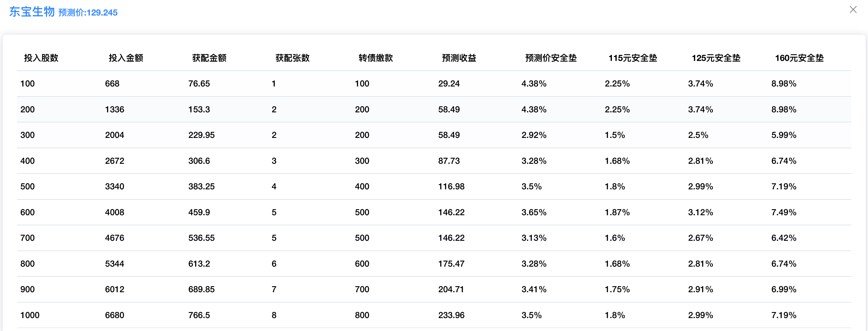The width and height of the screenshot is (868, 331).
Task: Click the 投入股数 column header
Action: click(41, 58)
